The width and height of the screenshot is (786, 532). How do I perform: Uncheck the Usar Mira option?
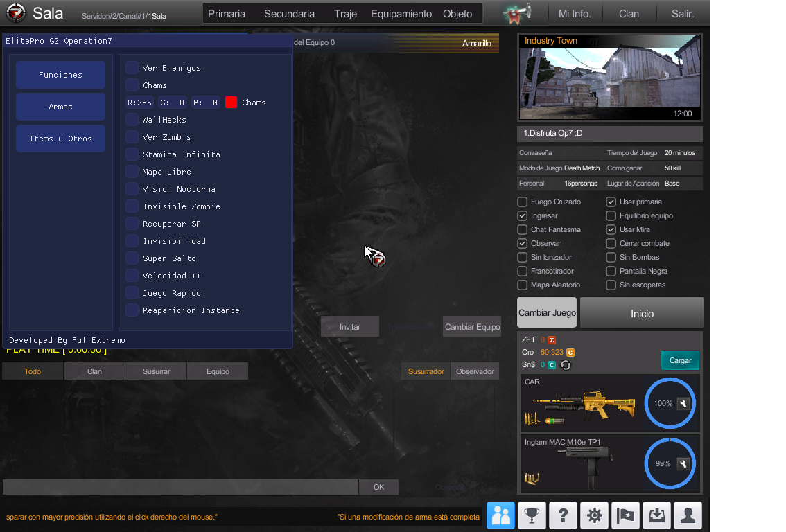[611, 230]
